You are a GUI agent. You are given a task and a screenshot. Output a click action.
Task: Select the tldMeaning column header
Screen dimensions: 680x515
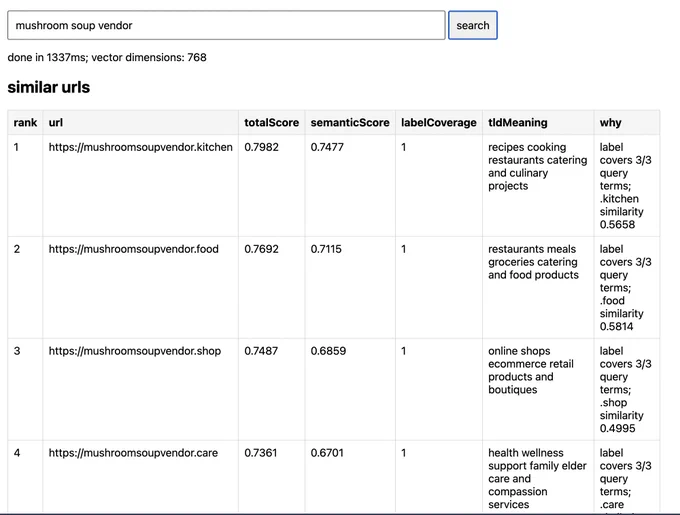tap(538, 123)
